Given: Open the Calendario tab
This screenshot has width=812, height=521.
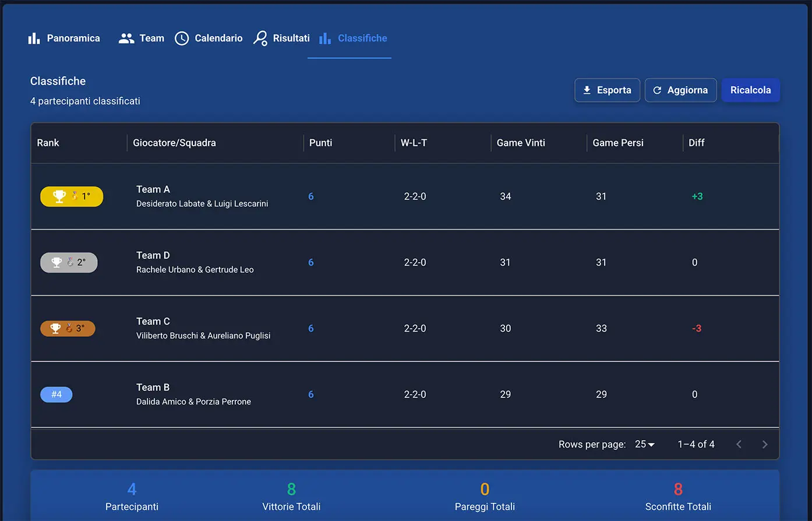Looking at the screenshot, I should pos(218,38).
